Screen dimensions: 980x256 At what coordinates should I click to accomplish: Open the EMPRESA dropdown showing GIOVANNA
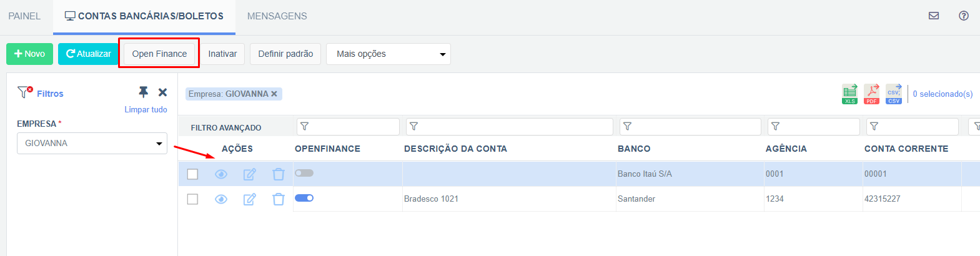click(92, 143)
